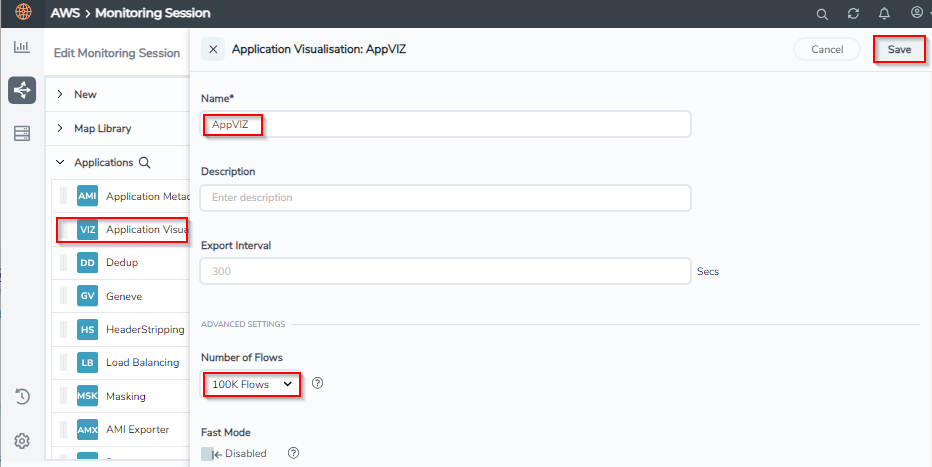Click the Cancel button
This screenshot has width=932, height=467.
(827, 49)
